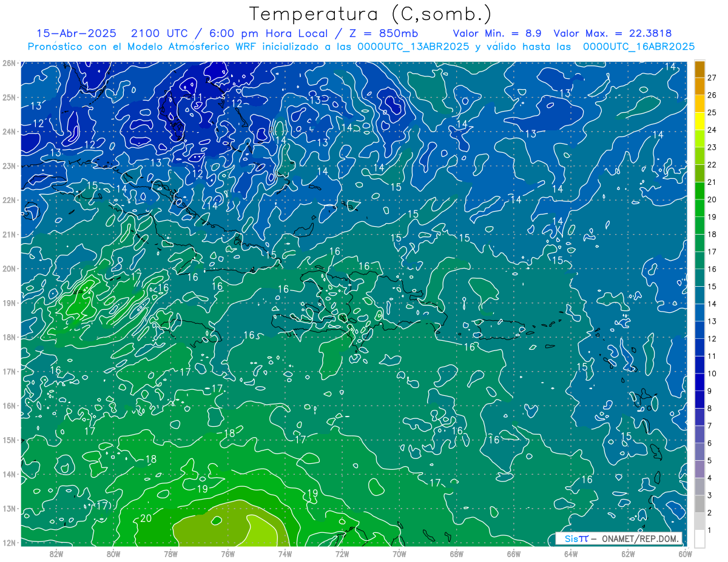The height and width of the screenshot is (562, 728).
Task: Click the 60W longitude axis label
Action: point(685,554)
